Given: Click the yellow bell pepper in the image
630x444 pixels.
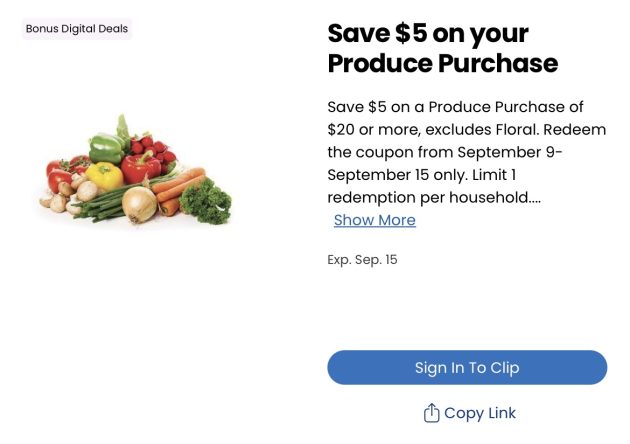Looking at the screenshot, I should pos(104,176).
